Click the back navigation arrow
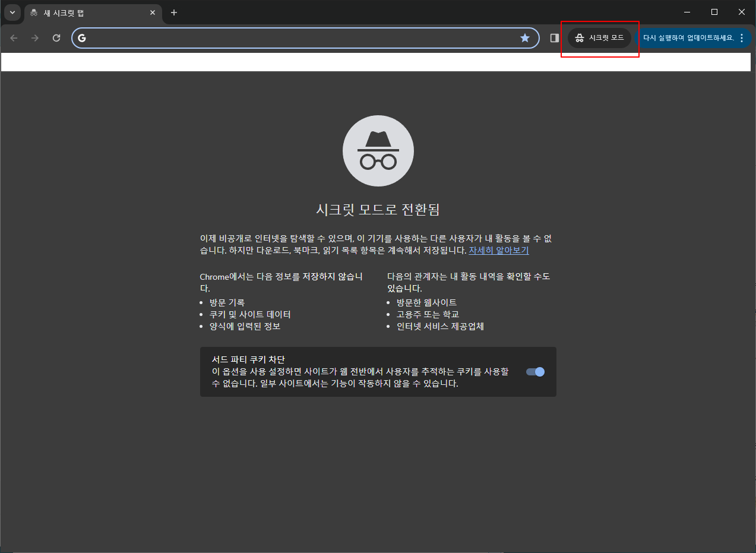The width and height of the screenshot is (756, 553). point(13,37)
